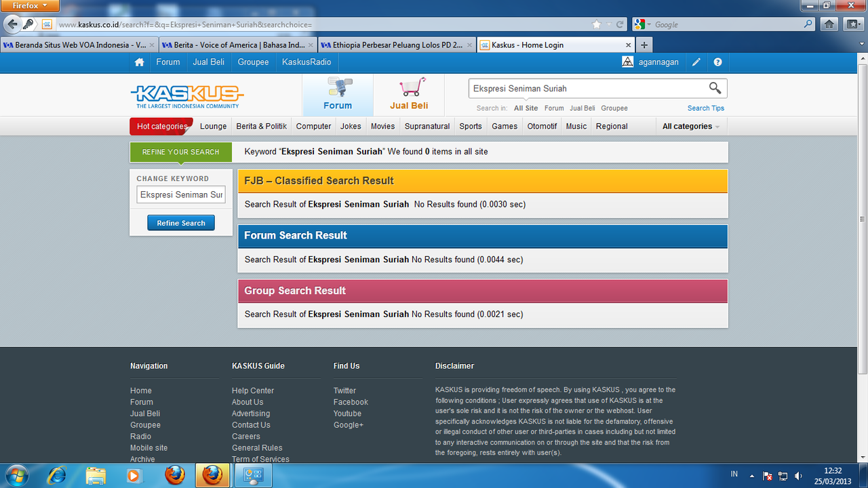Viewport: 868px width, 488px height.
Task: Open the Lounge category
Action: click(x=214, y=126)
